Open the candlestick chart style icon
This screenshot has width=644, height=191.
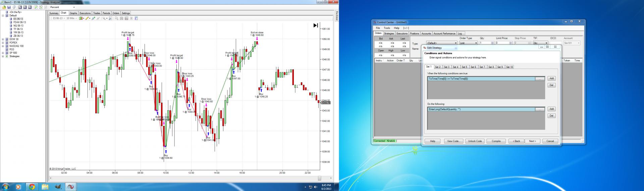[x=81, y=18]
